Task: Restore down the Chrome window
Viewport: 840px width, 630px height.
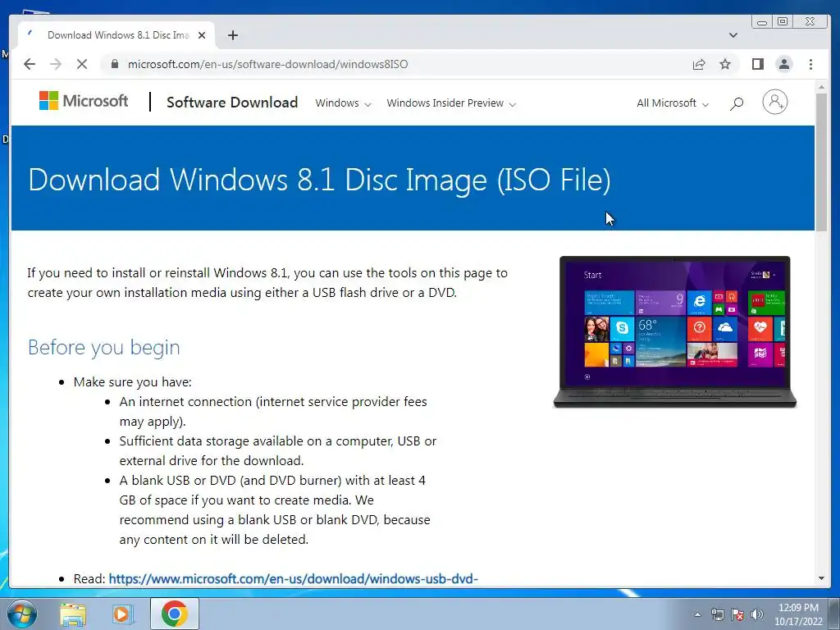Action: tap(783, 21)
